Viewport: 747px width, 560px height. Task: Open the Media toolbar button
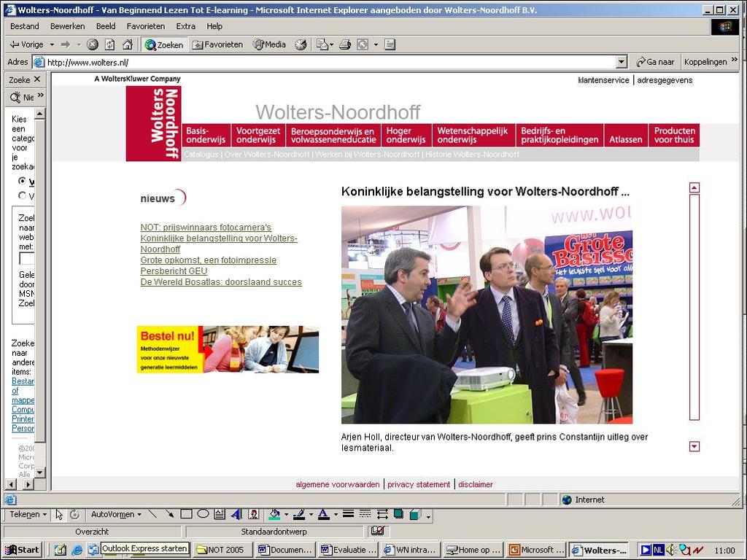tap(270, 44)
